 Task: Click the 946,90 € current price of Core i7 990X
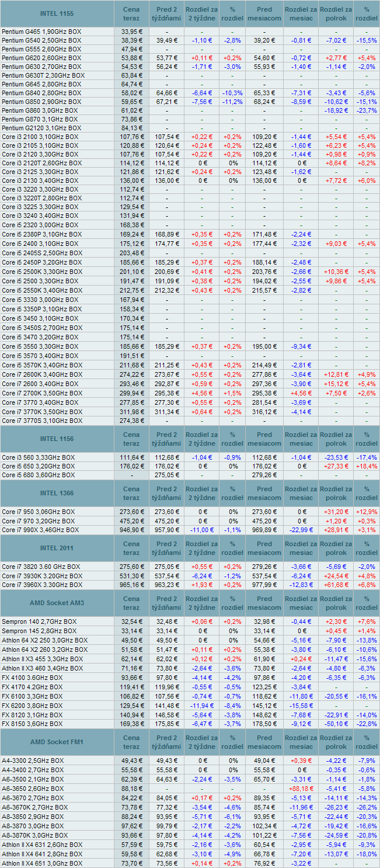point(131,530)
